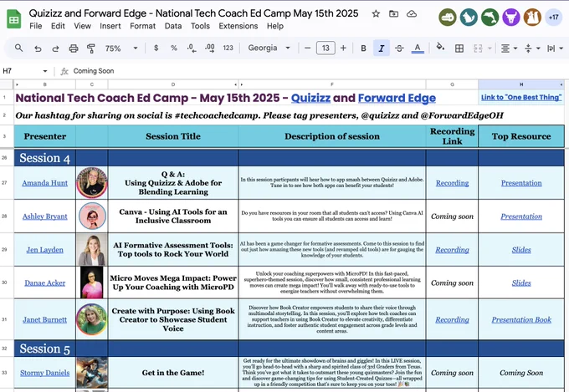Open the Extensions menu
This screenshot has width=569, height=392.
click(238, 26)
